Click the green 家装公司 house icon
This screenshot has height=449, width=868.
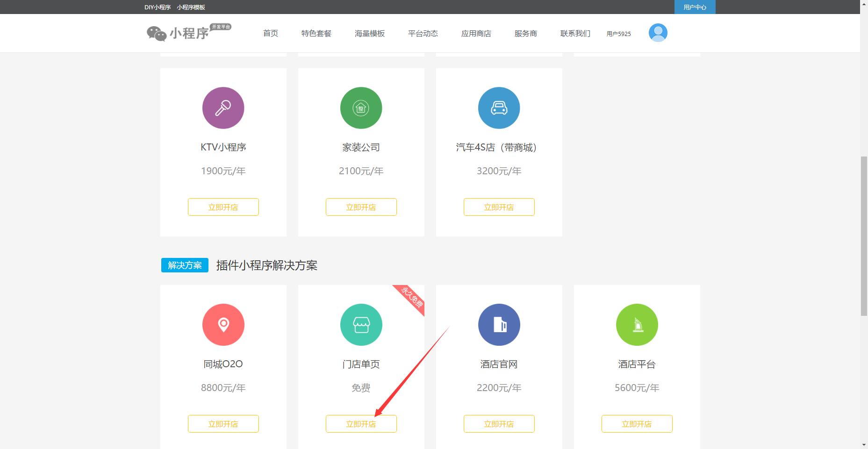click(x=361, y=108)
